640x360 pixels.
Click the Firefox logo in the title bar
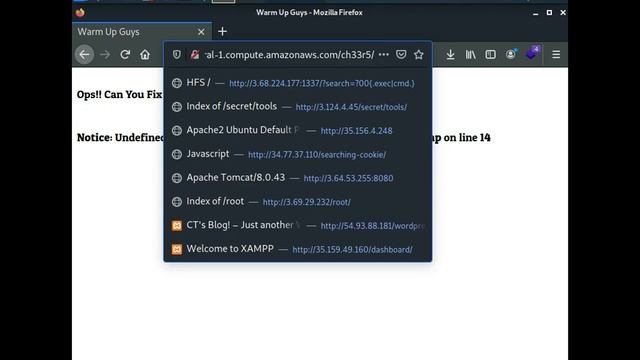coord(80,12)
